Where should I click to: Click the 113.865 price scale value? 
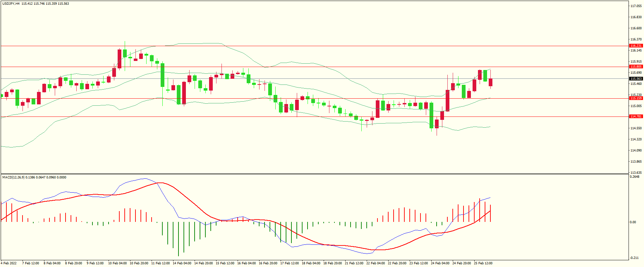click(636, 162)
